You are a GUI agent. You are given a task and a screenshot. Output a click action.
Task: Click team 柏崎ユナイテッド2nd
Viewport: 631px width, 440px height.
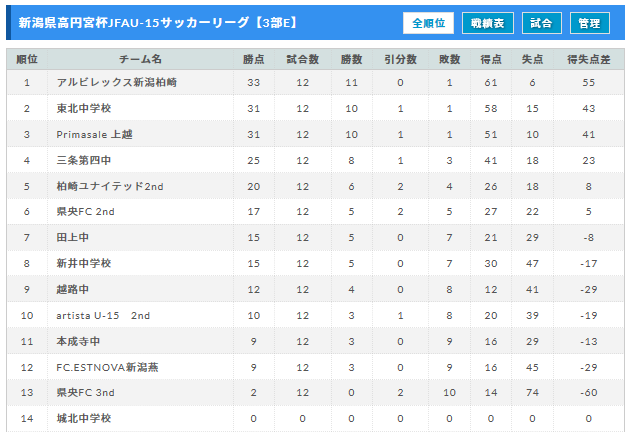point(110,186)
